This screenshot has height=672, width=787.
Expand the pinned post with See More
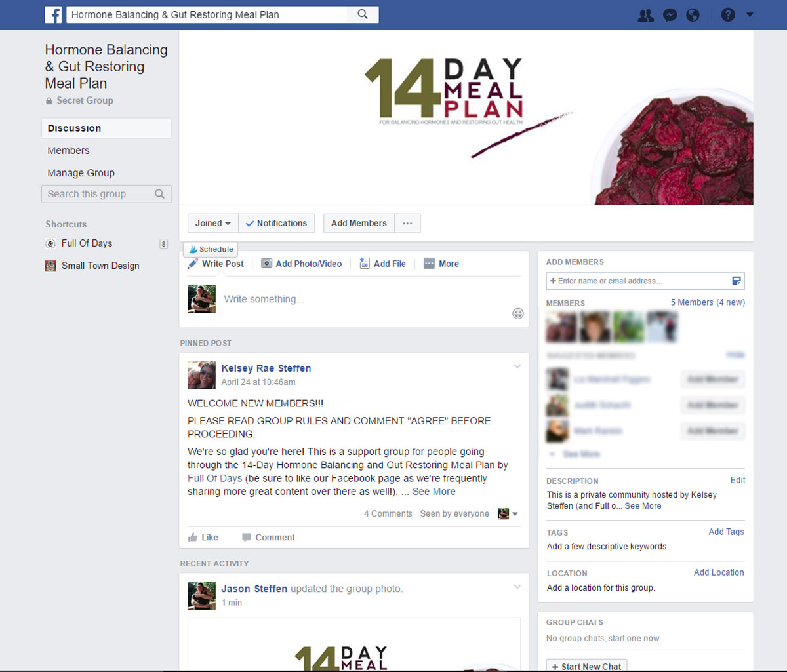(x=434, y=491)
